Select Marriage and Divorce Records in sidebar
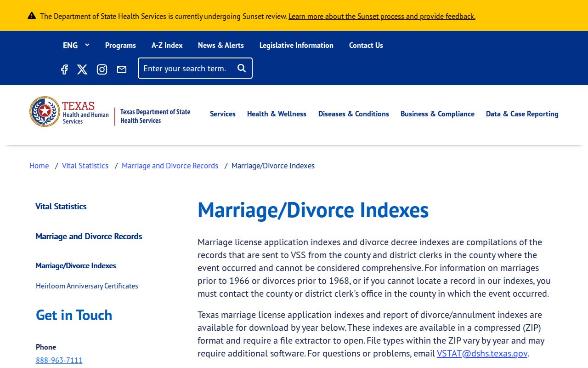The width and height of the screenshot is (588, 368). pos(89,236)
